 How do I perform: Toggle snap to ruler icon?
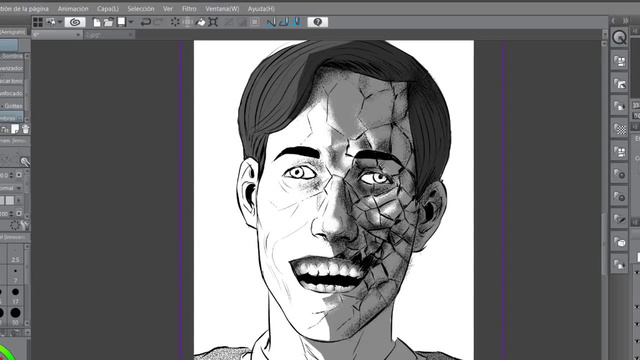[271, 22]
